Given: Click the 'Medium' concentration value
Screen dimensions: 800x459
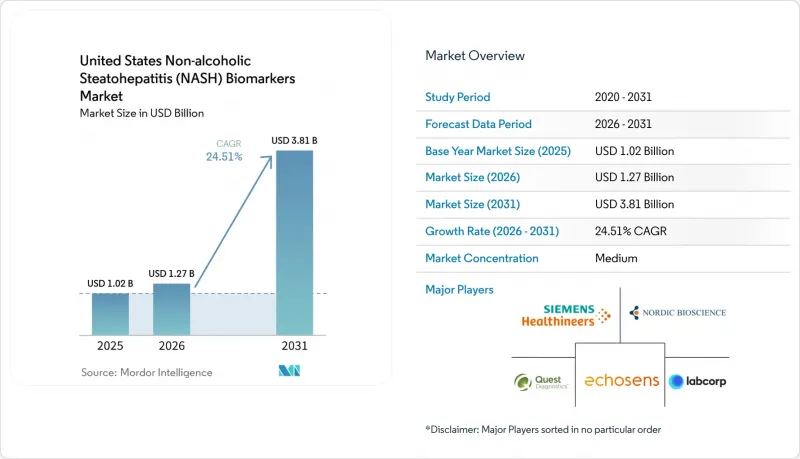Looking at the screenshot, I should pyautogui.click(x=616, y=258).
